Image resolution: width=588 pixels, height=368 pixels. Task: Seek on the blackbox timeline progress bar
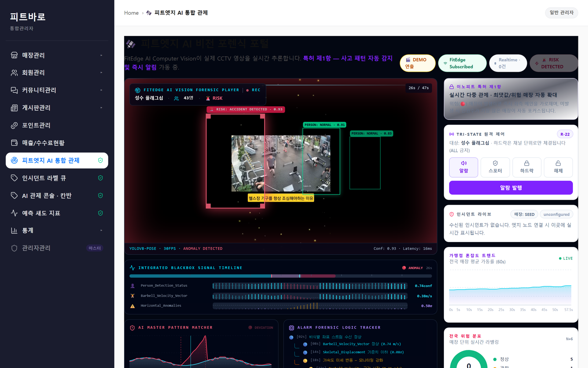(x=280, y=276)
